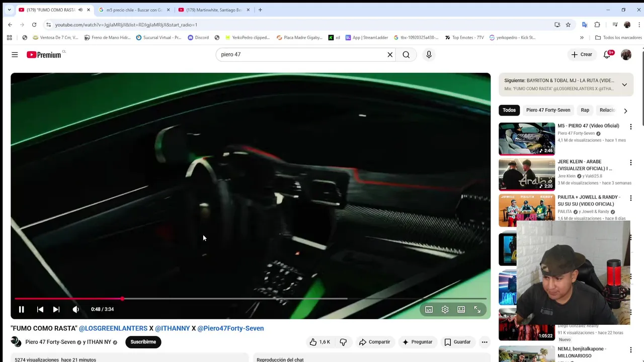Open the Google Translate toolbar icon

click(585, 25)
